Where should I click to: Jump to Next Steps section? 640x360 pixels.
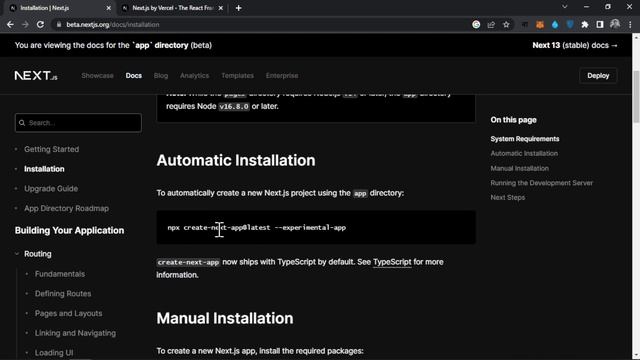point(508,198)
